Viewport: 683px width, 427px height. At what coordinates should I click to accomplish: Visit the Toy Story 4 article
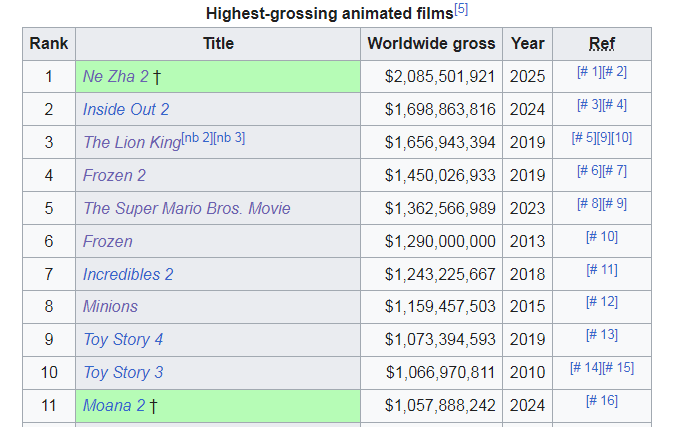123,340
